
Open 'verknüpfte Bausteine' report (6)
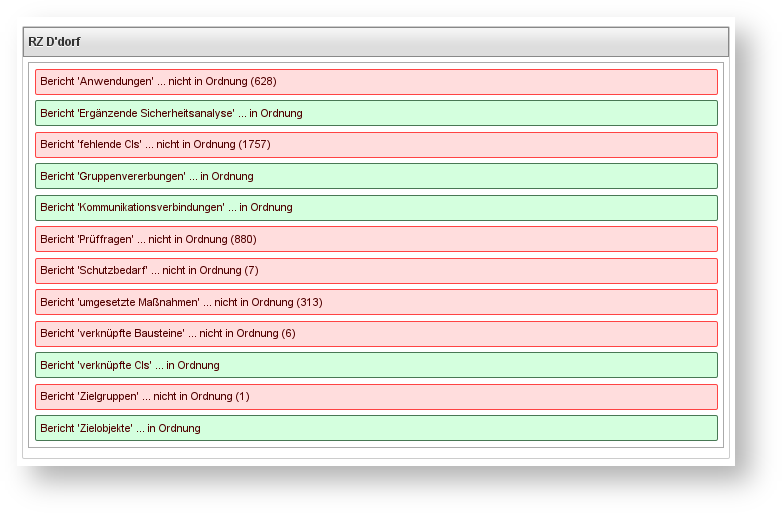pyautogui.click(x=376, y=334)
